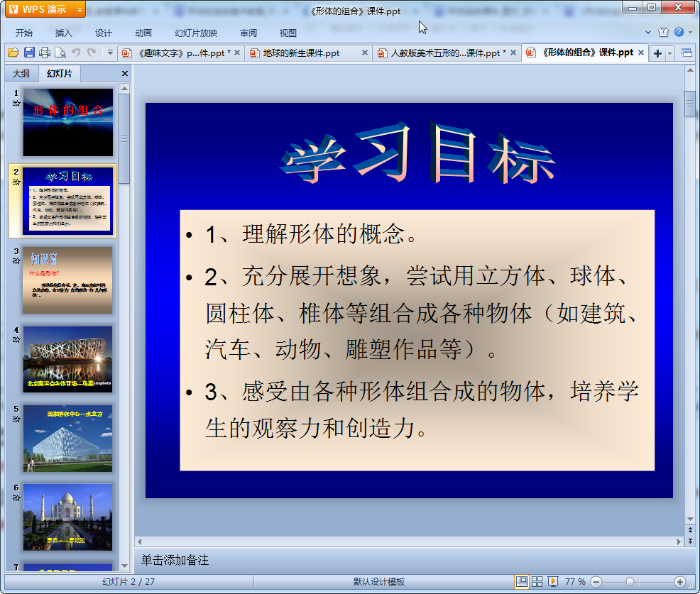Open the 视图 menu tab
Screen dimensions: 700x594
point(288,33)
